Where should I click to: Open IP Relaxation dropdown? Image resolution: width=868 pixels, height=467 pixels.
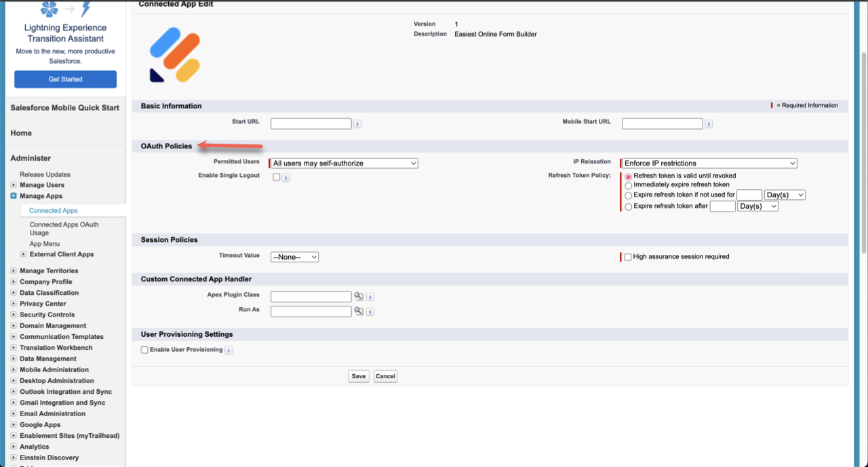click(x=709, y=163)
